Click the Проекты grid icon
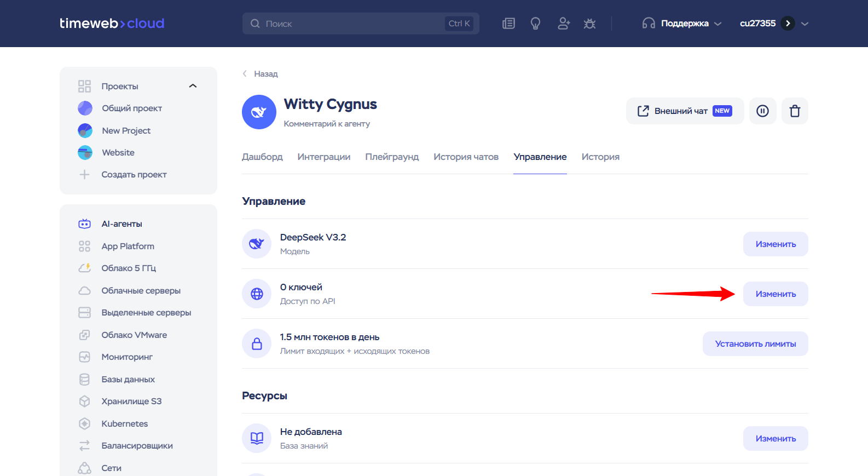The width and height of the screenshot is (868, 476). click(x=84, y=86)
